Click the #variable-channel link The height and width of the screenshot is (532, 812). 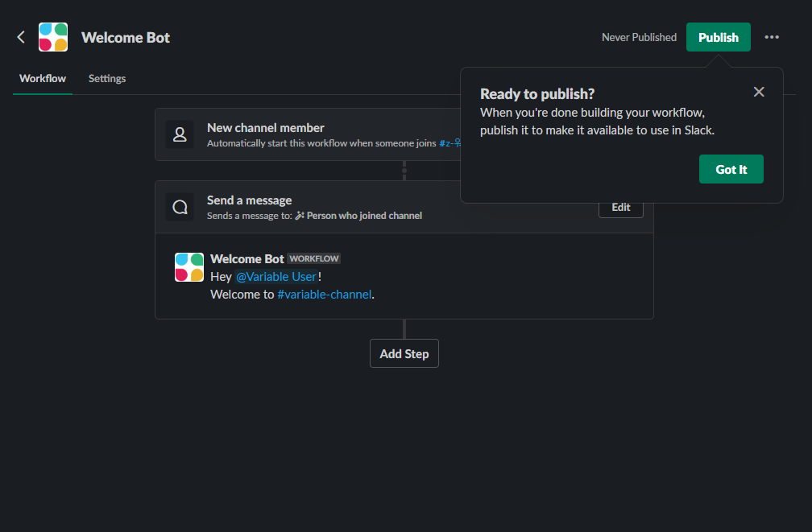click(x=324, y=295)
